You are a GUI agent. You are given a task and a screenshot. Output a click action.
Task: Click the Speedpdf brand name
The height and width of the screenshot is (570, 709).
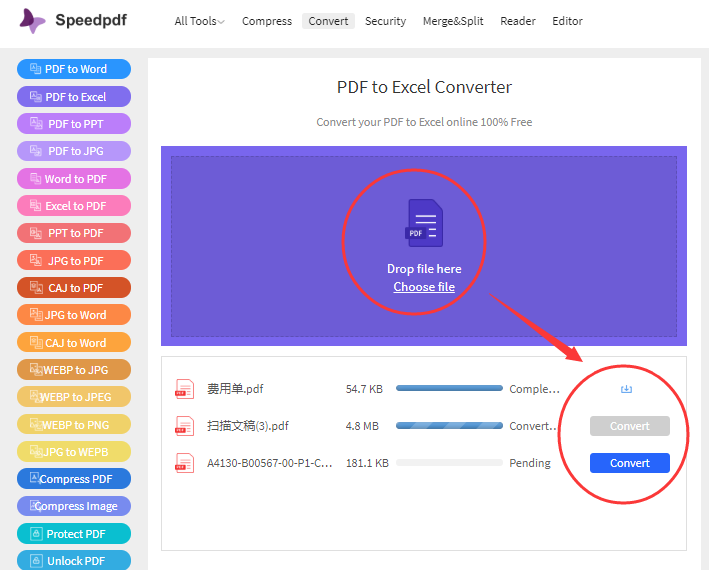pyautogui.click(x=91, y=20)
